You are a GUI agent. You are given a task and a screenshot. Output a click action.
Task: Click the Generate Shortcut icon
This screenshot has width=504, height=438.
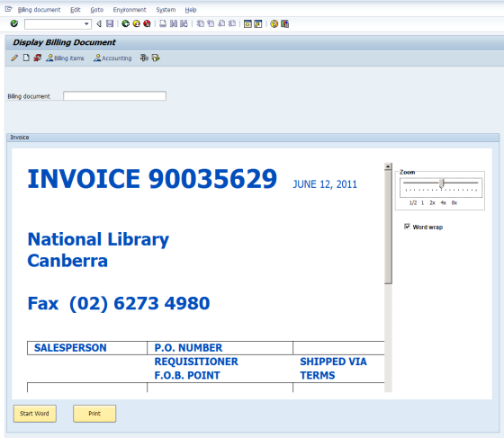coord(258,23)
